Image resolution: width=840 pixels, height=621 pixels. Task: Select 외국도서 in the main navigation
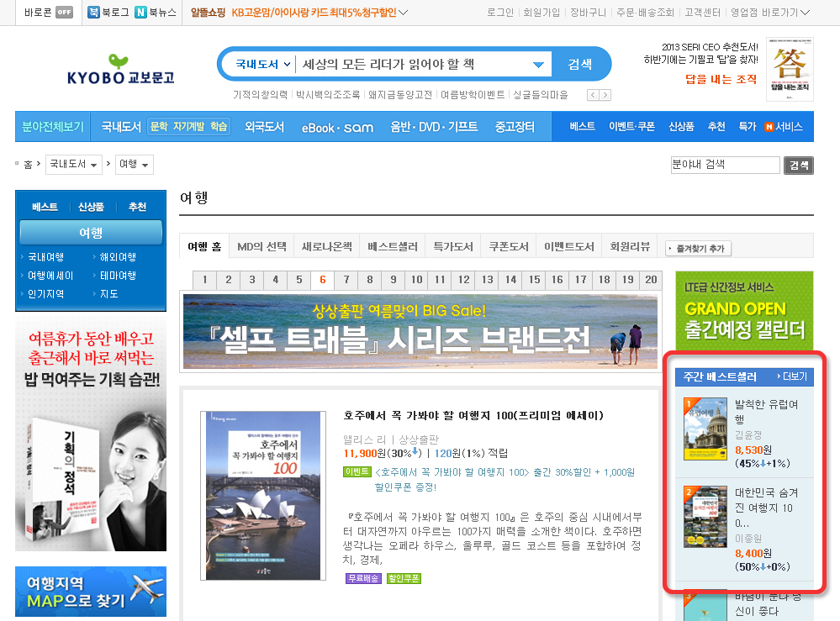[264, 127]
